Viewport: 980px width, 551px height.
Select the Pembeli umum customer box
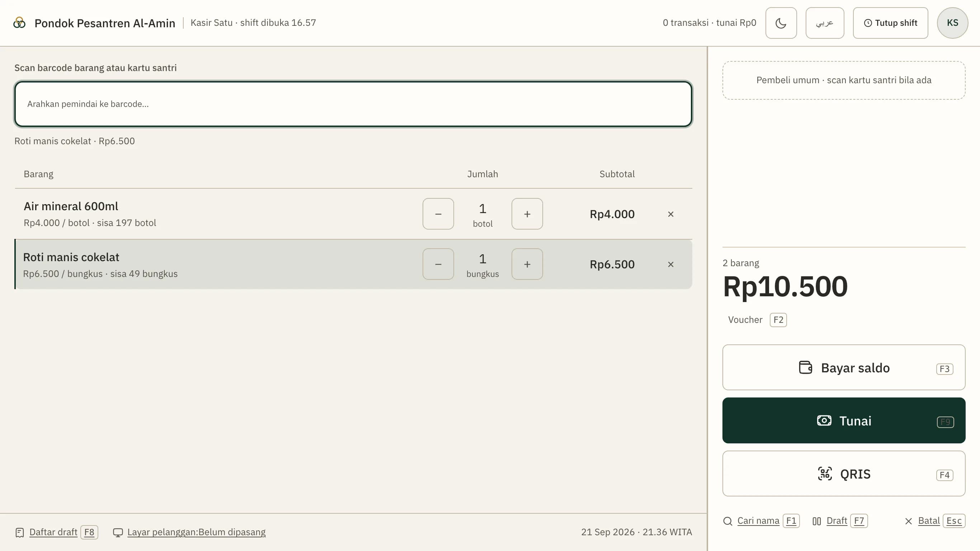point(843,80)
